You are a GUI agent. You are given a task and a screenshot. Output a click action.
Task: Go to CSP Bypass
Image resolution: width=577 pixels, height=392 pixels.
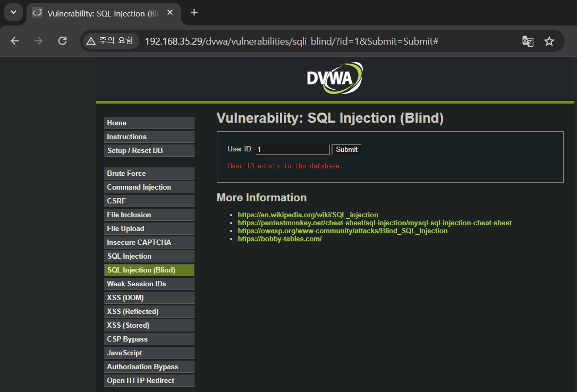point(149,339)
